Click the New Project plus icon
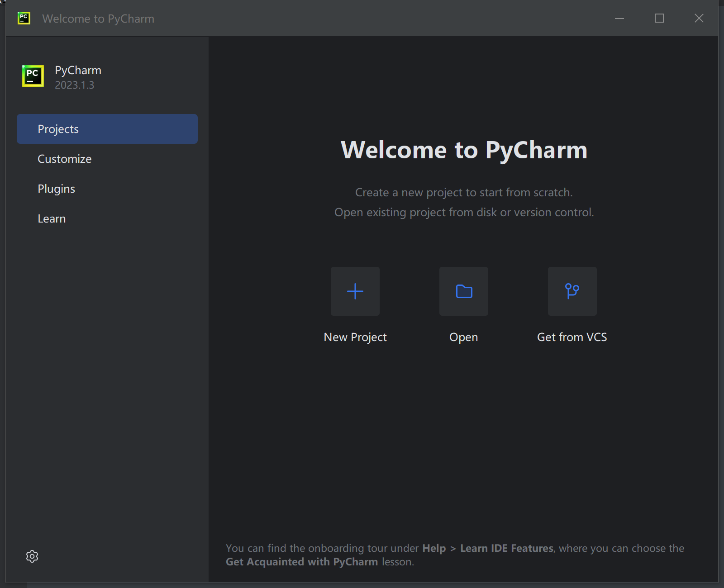 click(355, 291)
